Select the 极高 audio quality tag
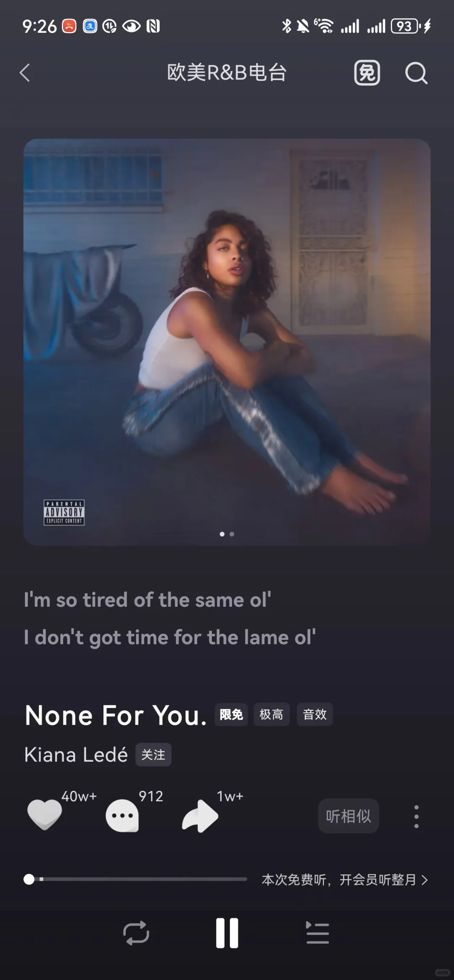 pos(272,714)
